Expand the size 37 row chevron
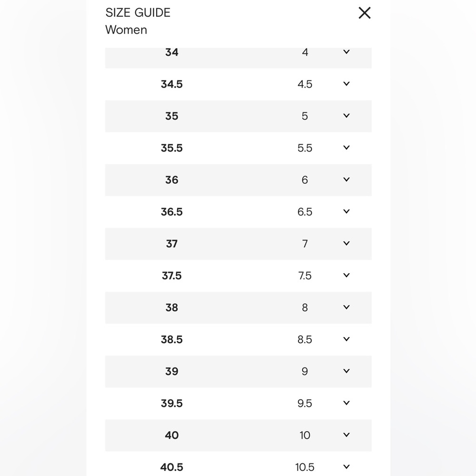The width and height of the screenshot is (476, 476). click(x=347, y=243)
